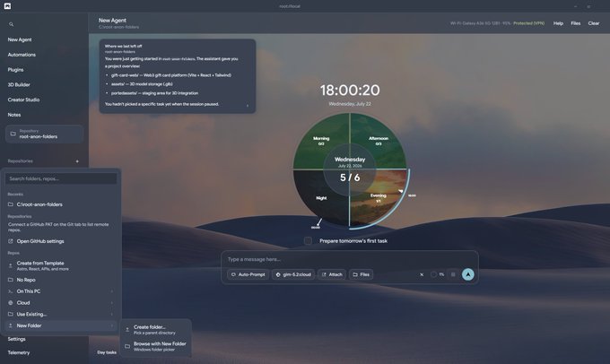Tick the Prepare tomorrow's first task checkbox
This screenshot has height=364, width=610.
coord(308,240)
